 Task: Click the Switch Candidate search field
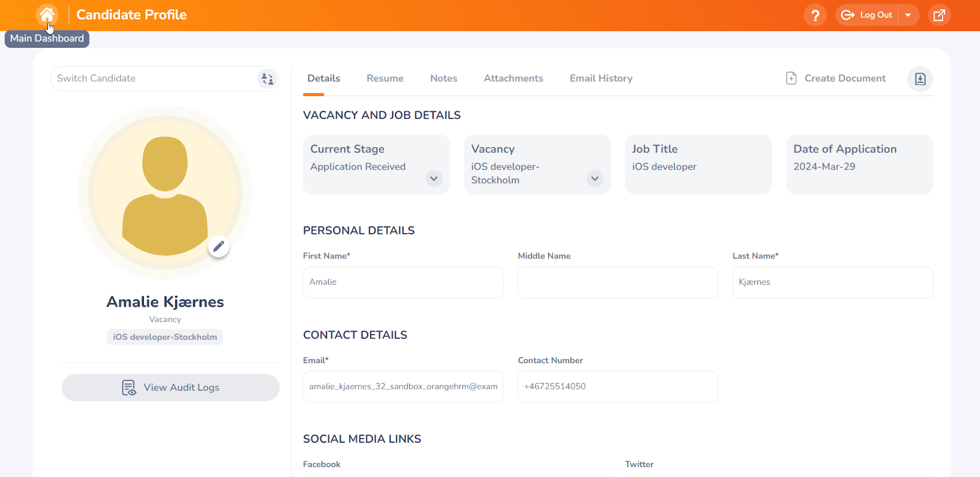[153, 78]
